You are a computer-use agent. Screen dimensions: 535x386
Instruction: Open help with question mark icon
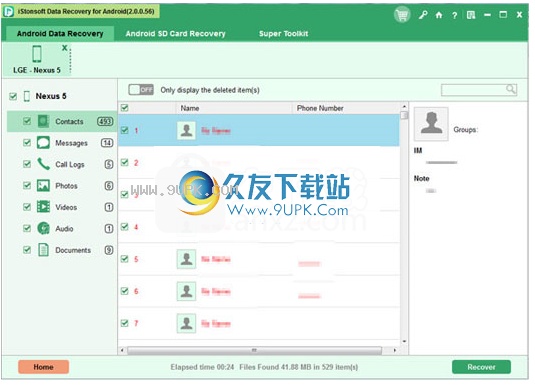tap(454, 15)
